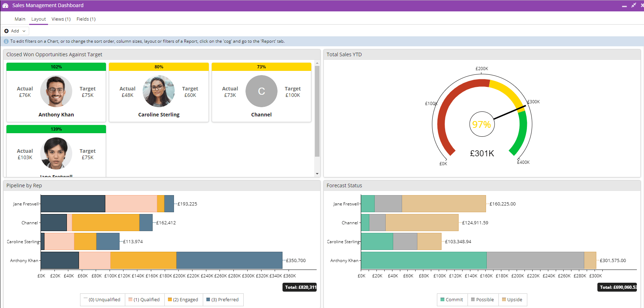Open the Add dropdown arrow
The width and height of the screenshot is (644, 308).
click(x=24, y=31)
